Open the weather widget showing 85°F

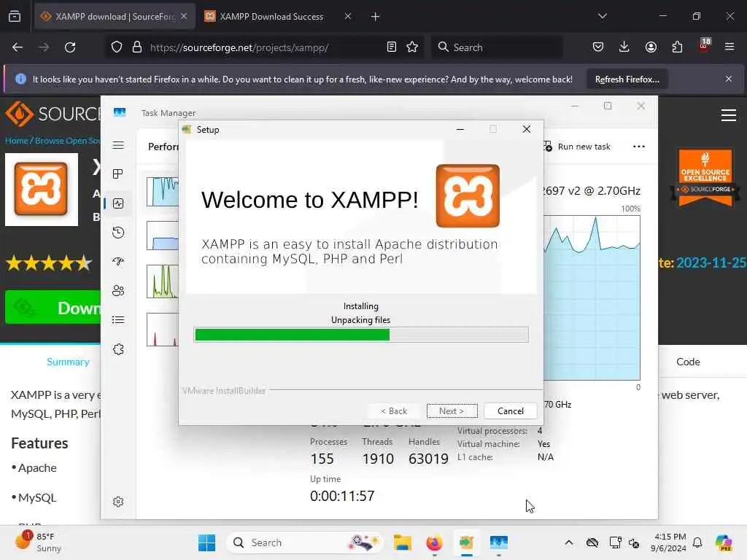(x=39, y=542)
